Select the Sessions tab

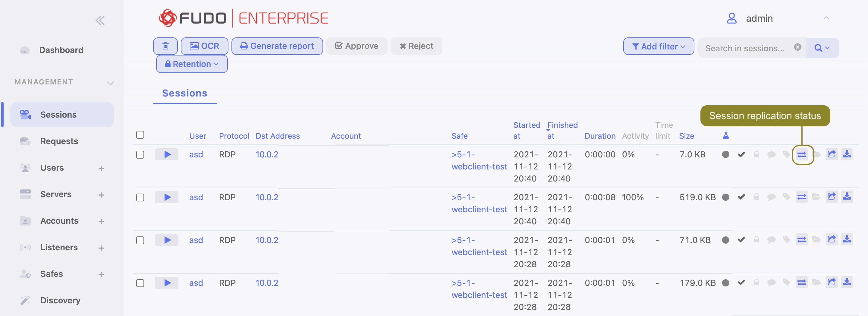(185, 93)
